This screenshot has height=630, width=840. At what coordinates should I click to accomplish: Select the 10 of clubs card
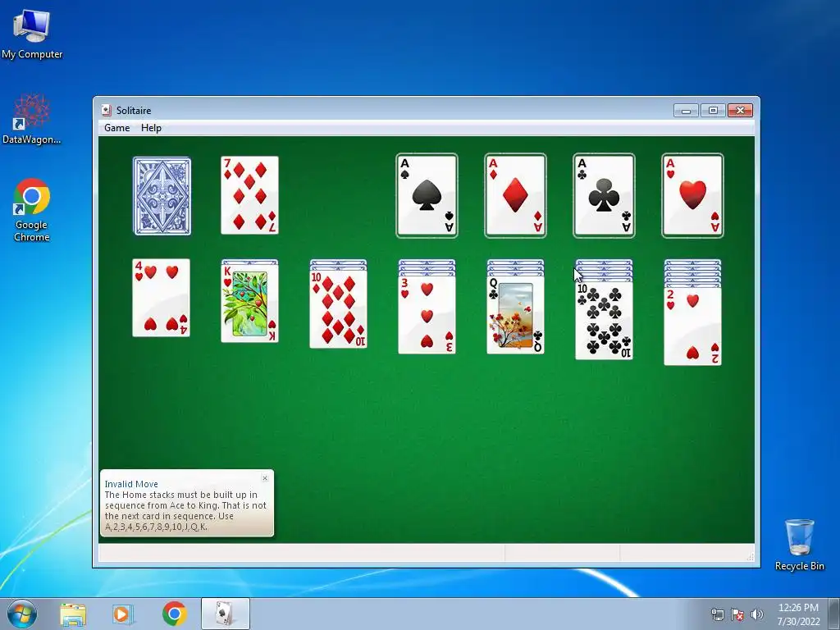click(604, 321)
